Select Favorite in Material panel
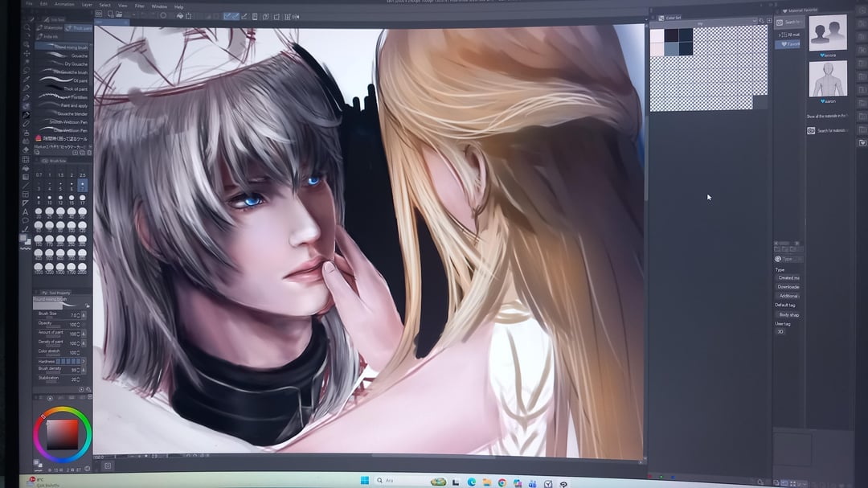Screen dimensions: 868x488 coord(788,44)
